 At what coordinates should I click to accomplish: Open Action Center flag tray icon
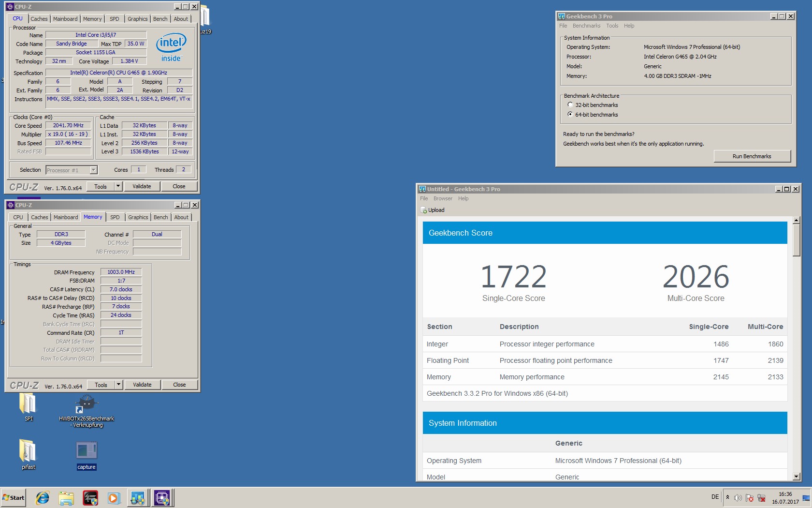coord(749,498)
